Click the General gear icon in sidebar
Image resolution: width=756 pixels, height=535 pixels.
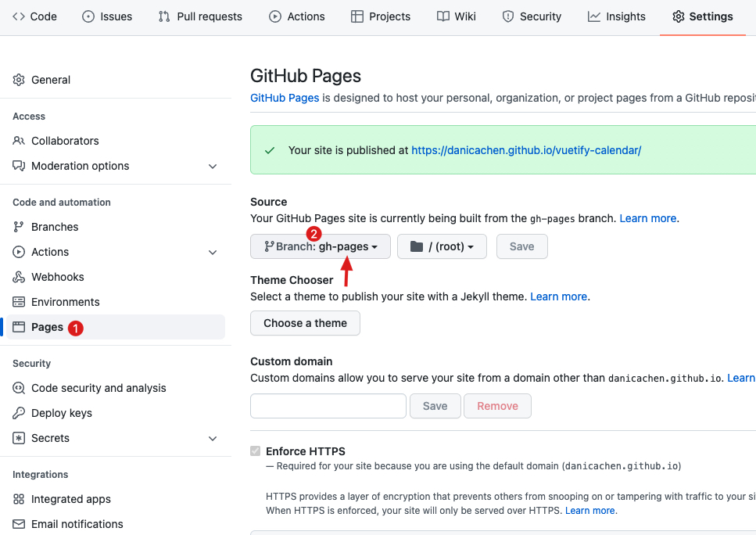pos(19,80)
